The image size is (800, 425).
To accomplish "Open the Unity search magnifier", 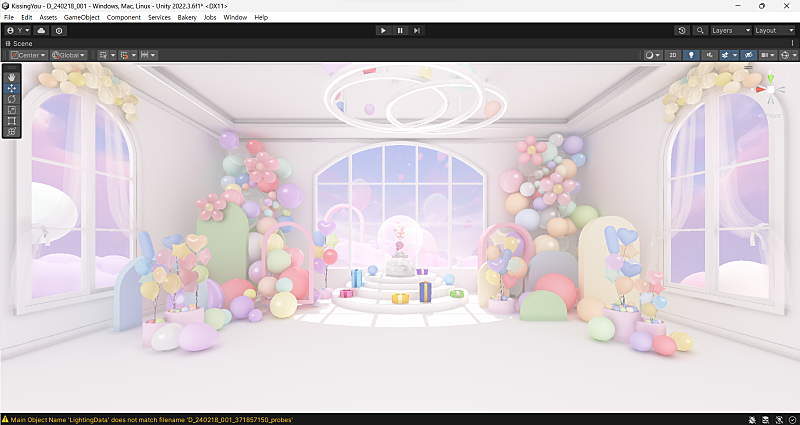I will (x=698, y=31).
